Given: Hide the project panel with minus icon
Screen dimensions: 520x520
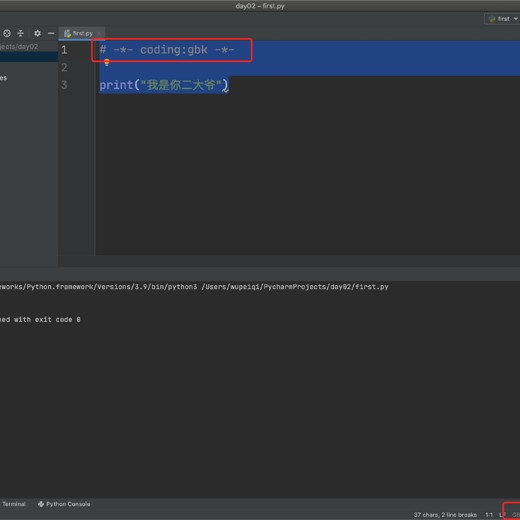Looking at the screenshot, I should (51, 33).
